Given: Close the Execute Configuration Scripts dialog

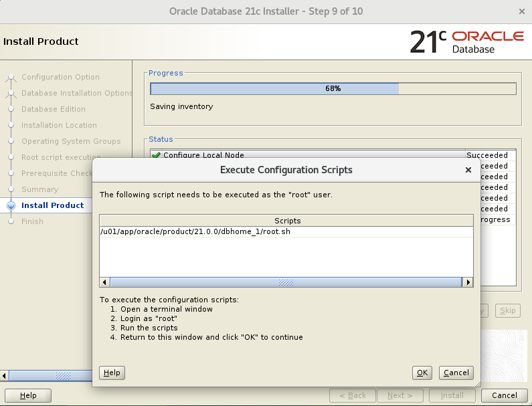Looking at the screenshot, I should tap(468, 170).
